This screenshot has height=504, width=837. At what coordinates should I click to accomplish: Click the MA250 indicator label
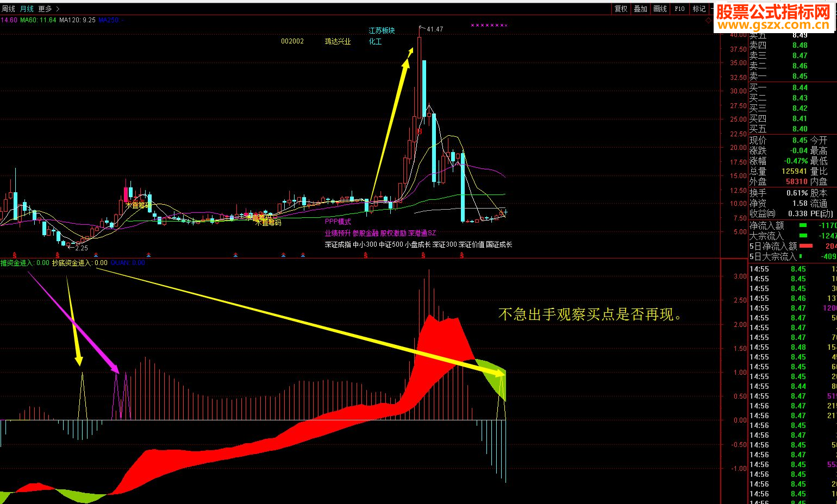tap(111, 20)
